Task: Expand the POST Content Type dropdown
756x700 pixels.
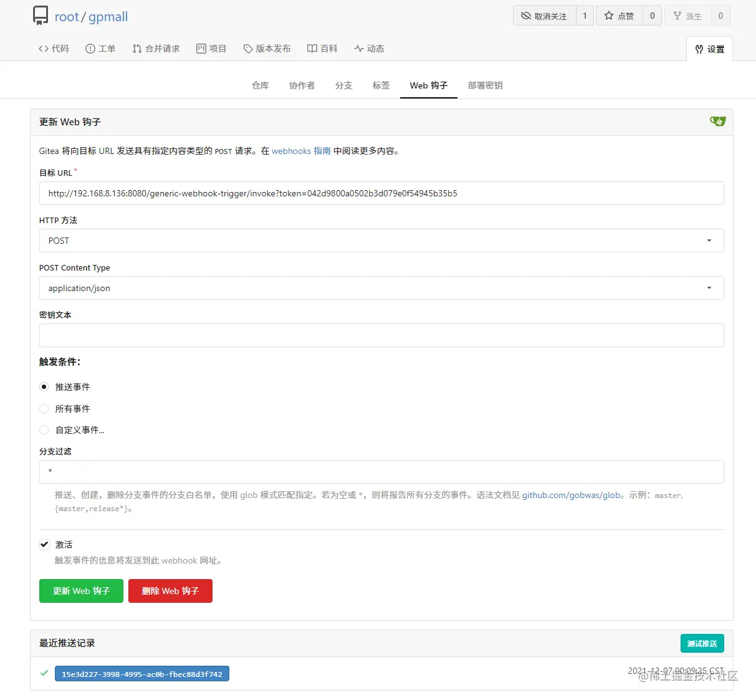Action: pyautogui.click(x=381, y=288)
